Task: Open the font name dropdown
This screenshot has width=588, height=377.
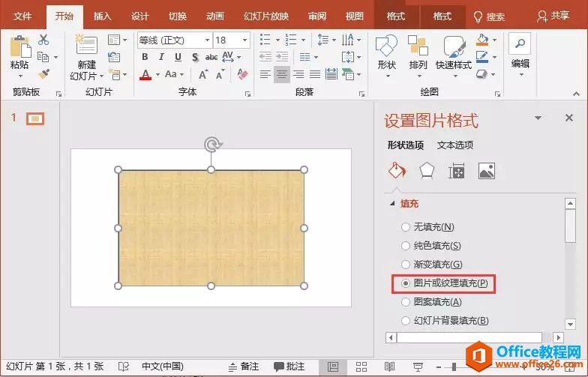Action: (206, 40)
